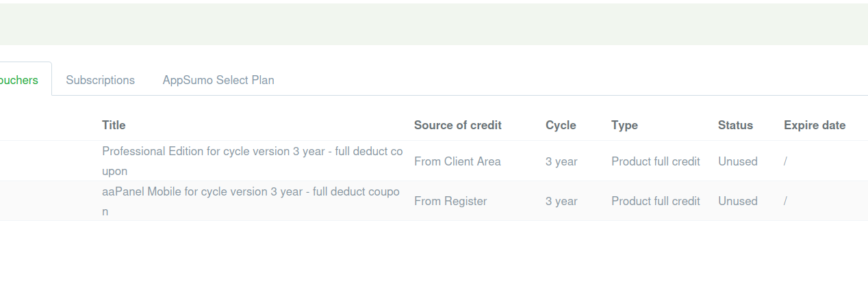Click the light green banner at top
Screen dimensions: 868x281
pos(434,24)
